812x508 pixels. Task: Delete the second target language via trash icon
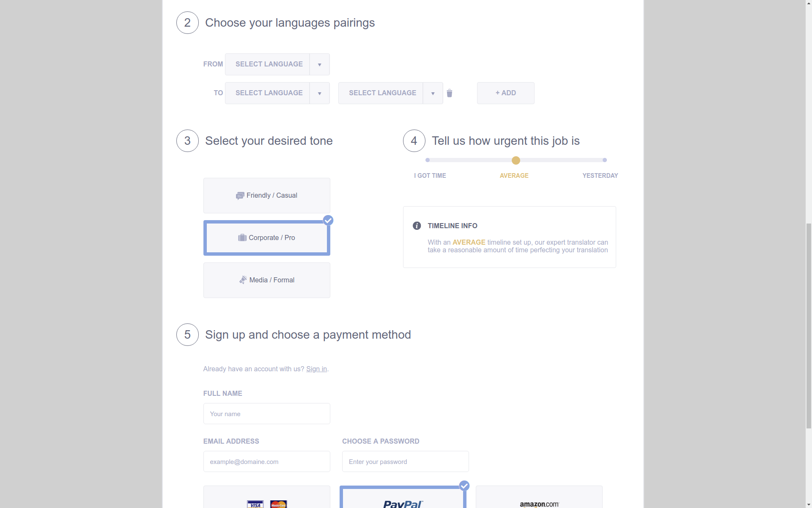coord(450,93)
